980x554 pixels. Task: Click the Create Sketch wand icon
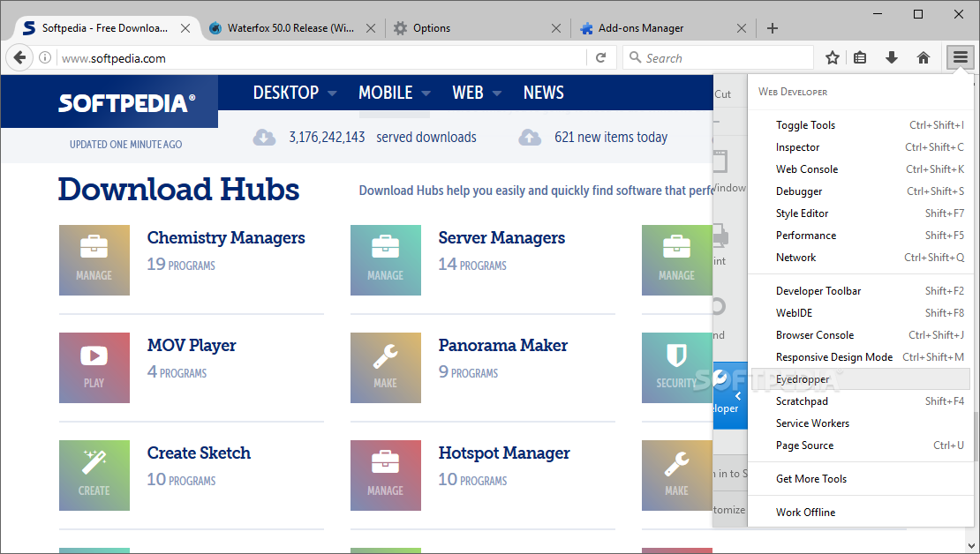(94, 475)
